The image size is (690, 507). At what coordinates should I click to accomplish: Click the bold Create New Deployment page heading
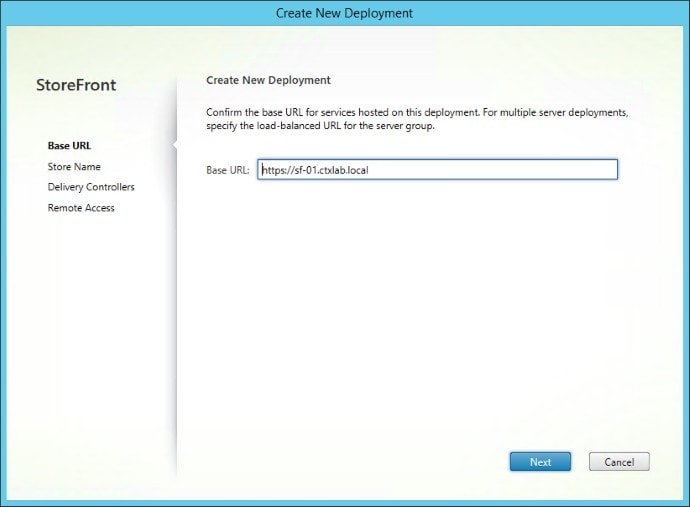click(268, 80)
